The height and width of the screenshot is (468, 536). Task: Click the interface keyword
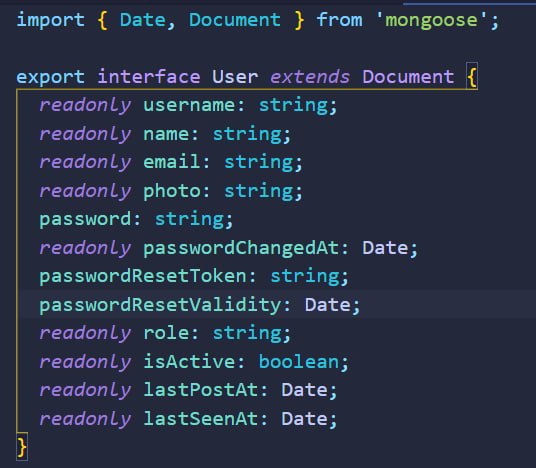pyautogui.click(x=149, y=77)
